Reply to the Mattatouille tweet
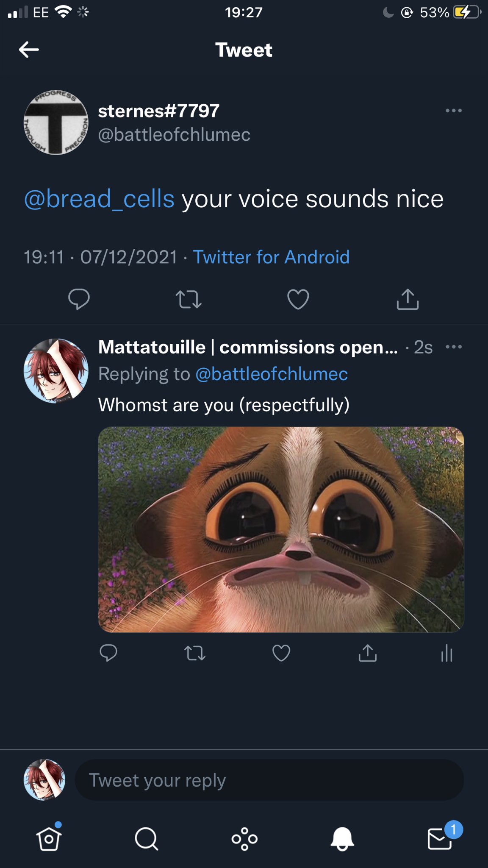The image size is (488, 868). click(x=108, y=653)
